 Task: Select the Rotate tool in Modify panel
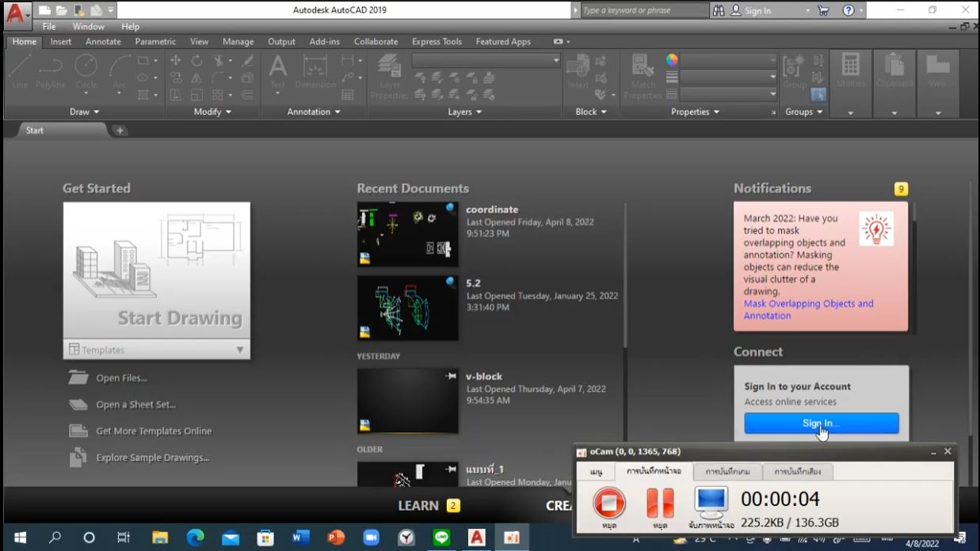[196, 60]
